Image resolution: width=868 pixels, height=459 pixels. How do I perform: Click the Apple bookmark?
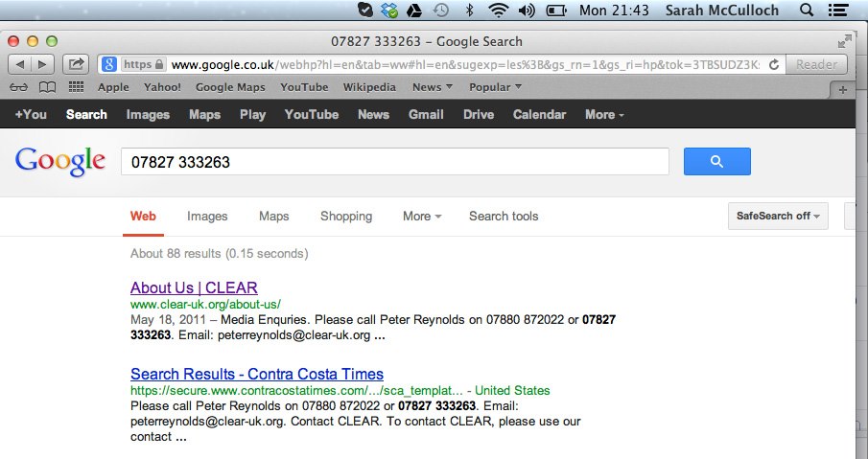click(113, 87)
